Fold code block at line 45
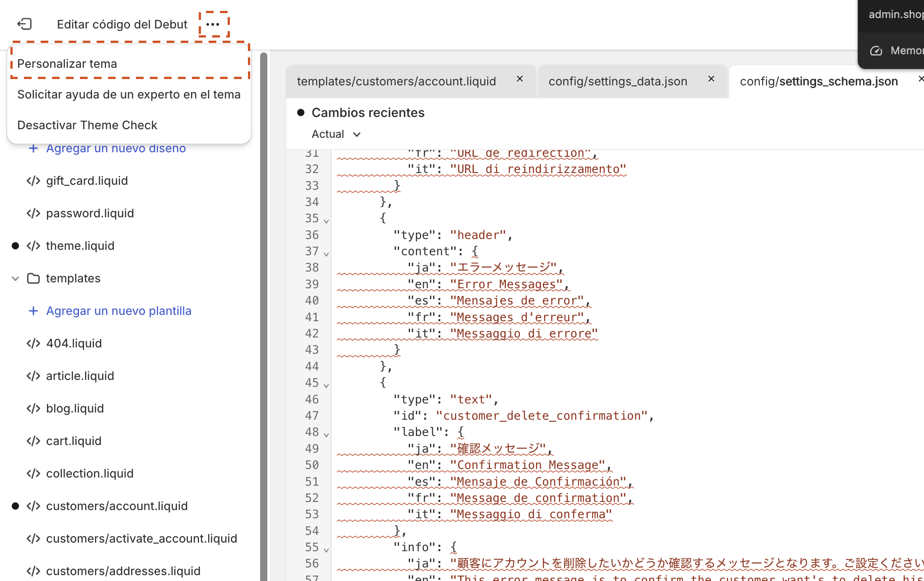The image size is (924, 581). click(x=326, y=385)
